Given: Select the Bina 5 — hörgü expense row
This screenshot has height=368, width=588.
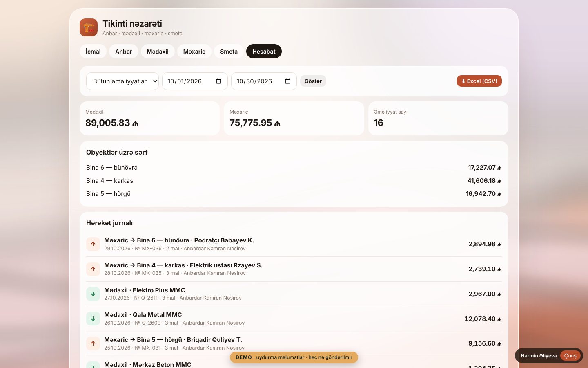Looking at the screenshot, I should click(294, 194).
